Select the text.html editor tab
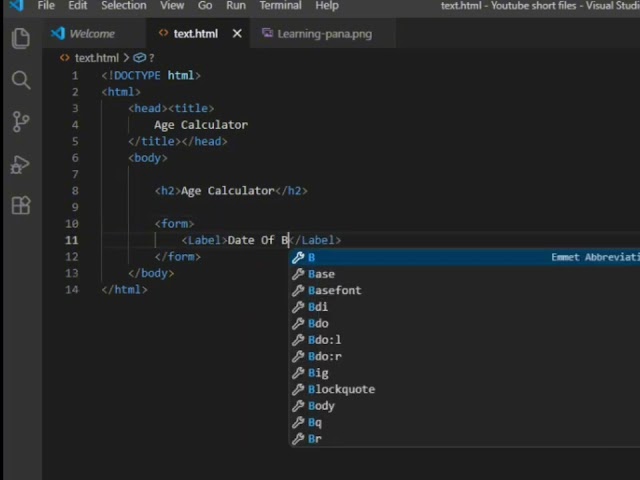The height and width of the screenshot is (480, 640). 196,33
